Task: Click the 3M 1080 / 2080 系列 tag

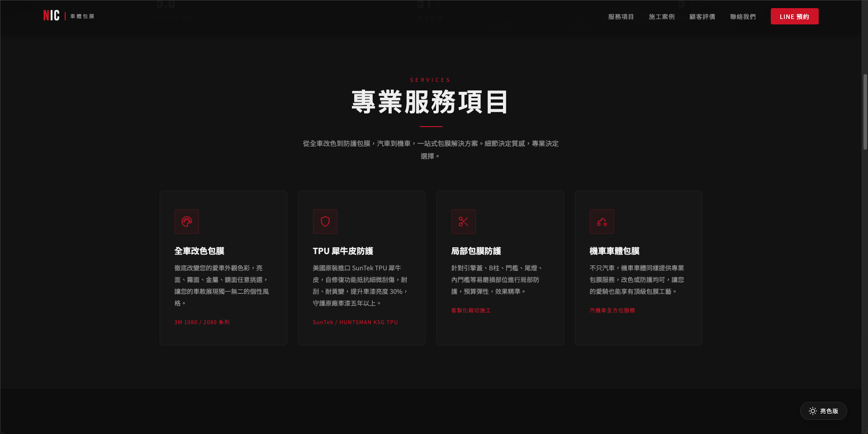Action: click(x=202, y=322)
